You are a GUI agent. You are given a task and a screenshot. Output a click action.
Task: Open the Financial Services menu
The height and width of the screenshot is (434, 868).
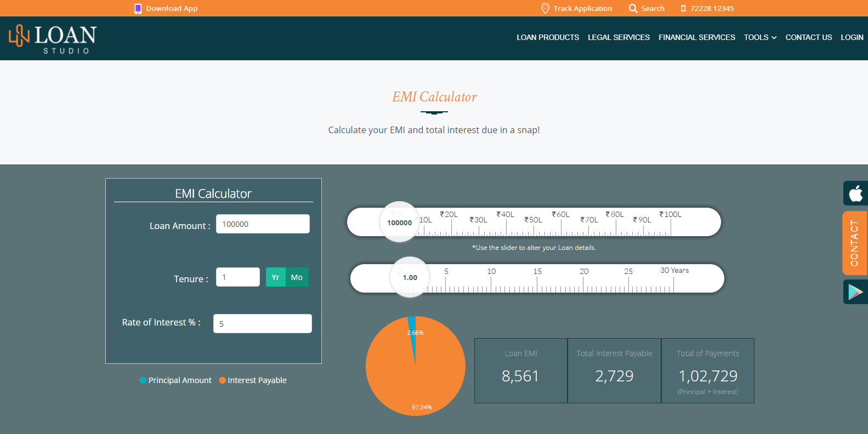[x=696, y=37]
